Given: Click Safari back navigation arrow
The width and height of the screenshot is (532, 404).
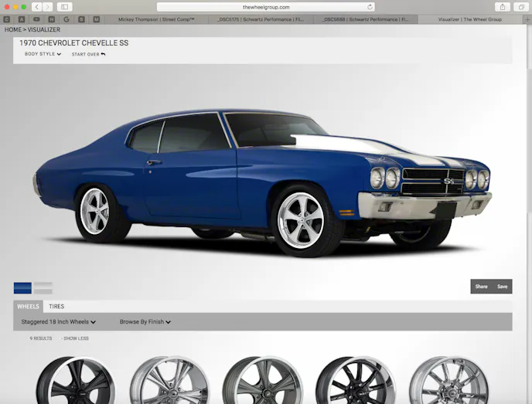Looking at the screenshot, I should (x=36, y=7).
